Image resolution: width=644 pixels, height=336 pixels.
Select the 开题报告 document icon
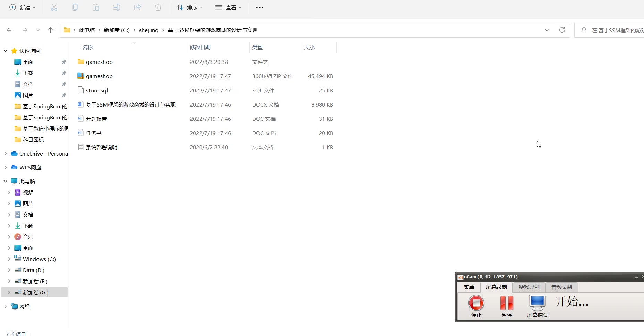(x=81, y=119)
